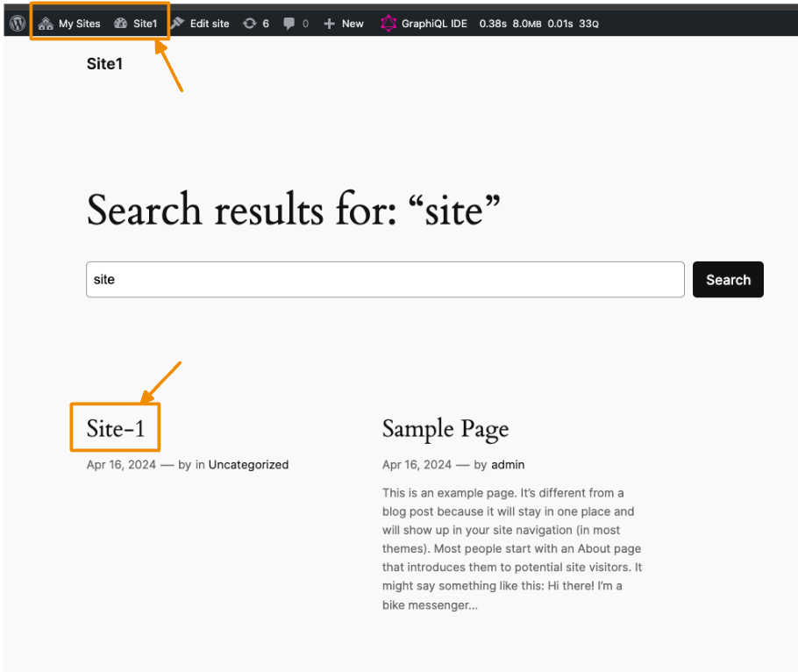
Task: Click the Uncategorized category link
Action: point(248,465)
